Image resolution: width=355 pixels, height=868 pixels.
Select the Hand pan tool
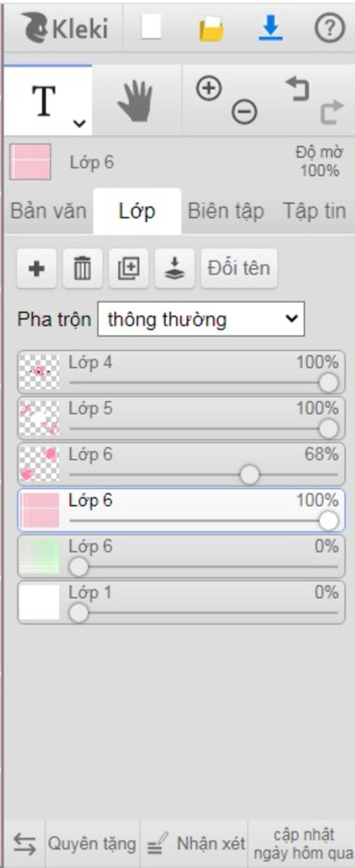click(x=136, y=101)
